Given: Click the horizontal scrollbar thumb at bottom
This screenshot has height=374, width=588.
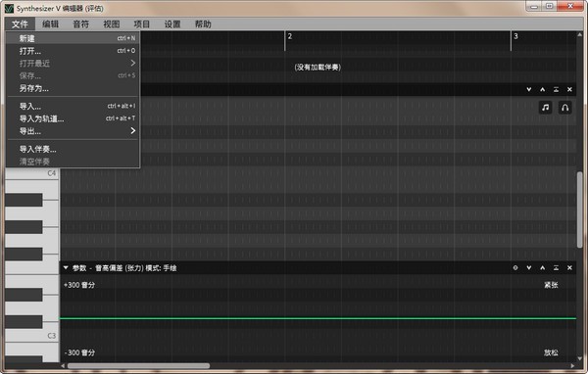Looking at the screenshot, I should [x=138, y=366].
